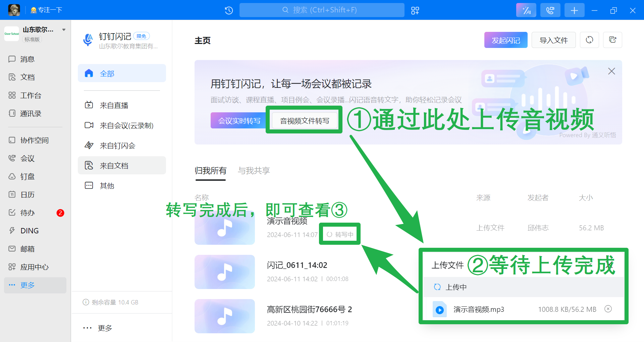
Task: Switch to the 与我共享 tab
Action: 254,171
